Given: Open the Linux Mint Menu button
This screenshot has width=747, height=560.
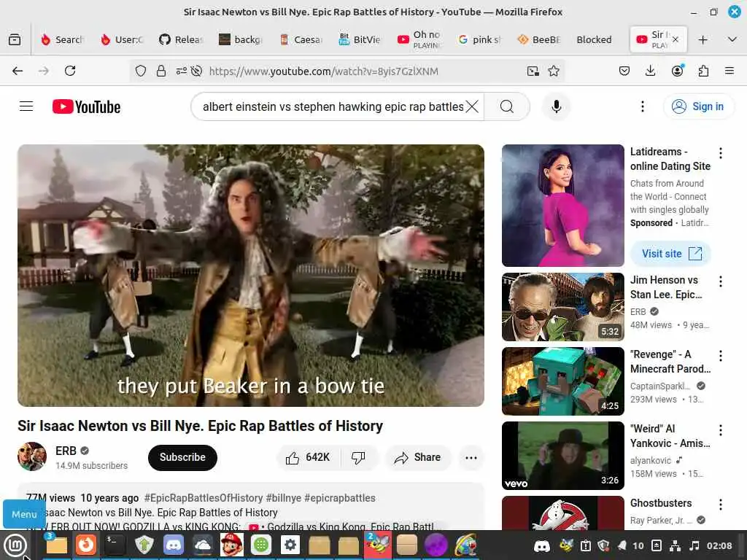Looking at the screenshot, I should point(16,545).
